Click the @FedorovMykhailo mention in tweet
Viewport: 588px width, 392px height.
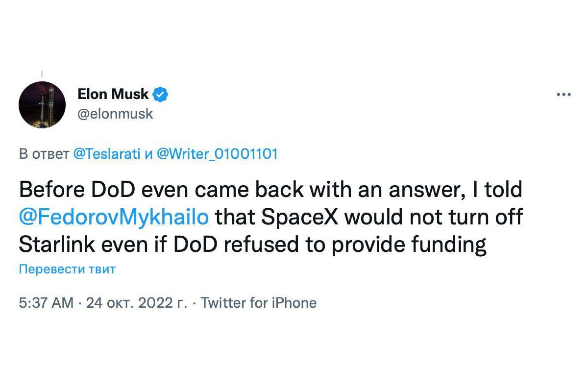point(114,217)
